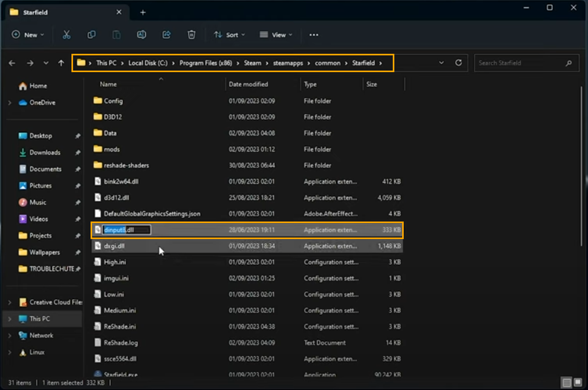The height and width of the screenshot is (390, 588).
Task: Sort by the Date modified column header
Action: click(248, 84)
